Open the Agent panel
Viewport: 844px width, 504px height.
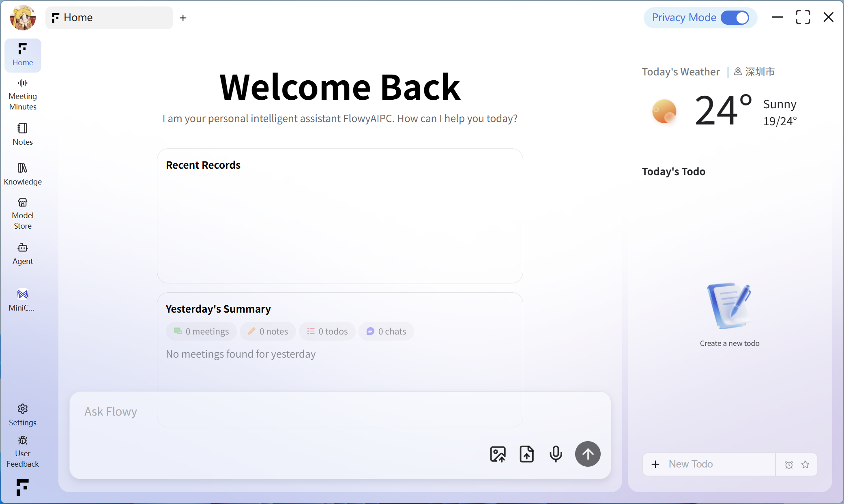[23, 253]
